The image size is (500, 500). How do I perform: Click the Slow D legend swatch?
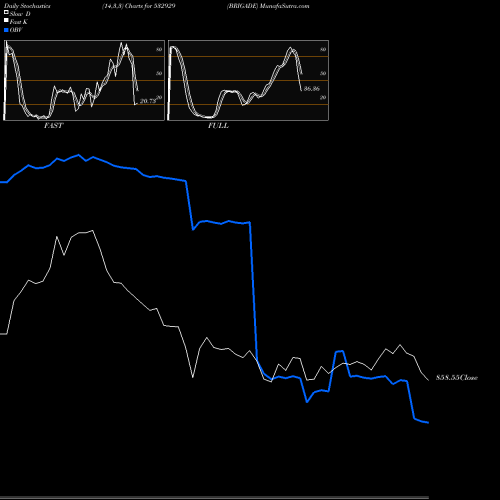pos(6,12)
